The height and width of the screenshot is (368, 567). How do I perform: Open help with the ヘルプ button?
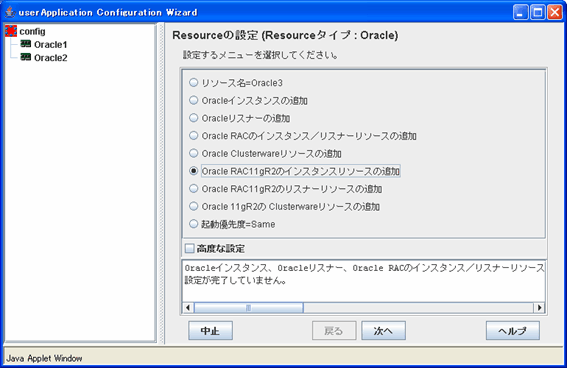click(x=513, y=331)
